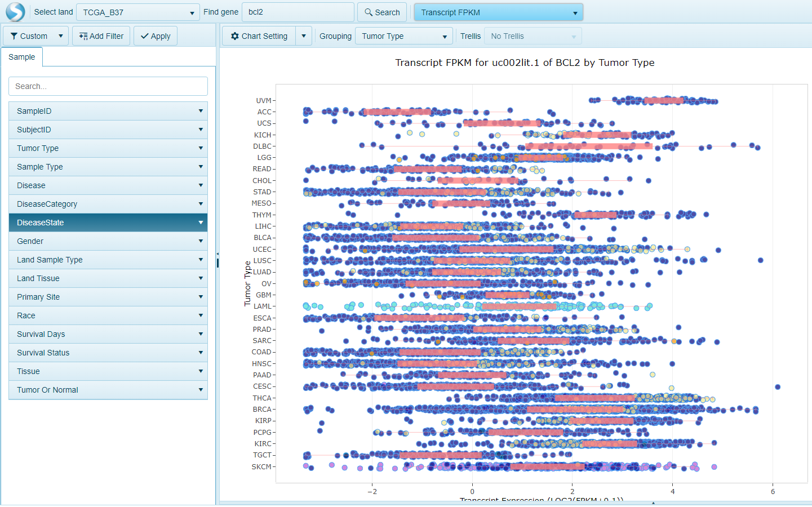This screenshot has height=507, width=812.
Task: Click the app logo spiral icon
Action: [x=15, y=11]
